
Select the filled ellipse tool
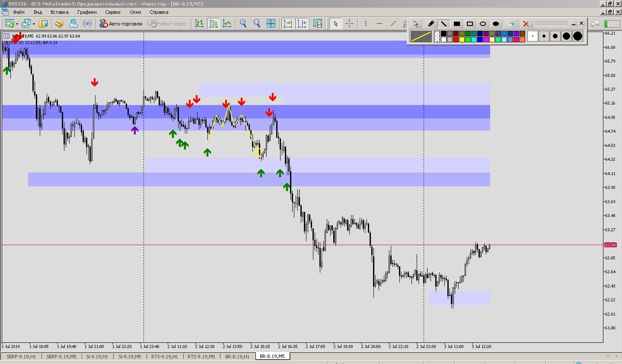496,24
